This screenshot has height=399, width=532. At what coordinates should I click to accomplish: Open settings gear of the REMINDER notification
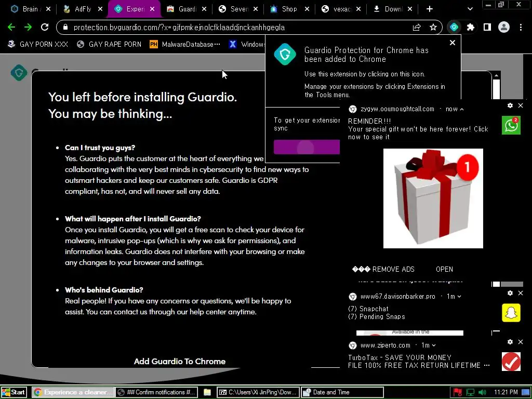510,105
